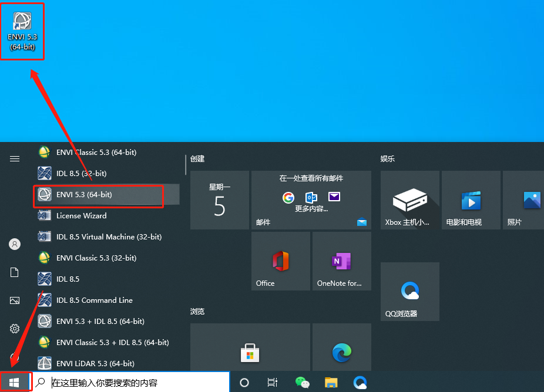The width and height of the screenshot is (544, 392).
Task: Open ENVI Classic 5.3 (64-bit) entry
Action: 106,152
